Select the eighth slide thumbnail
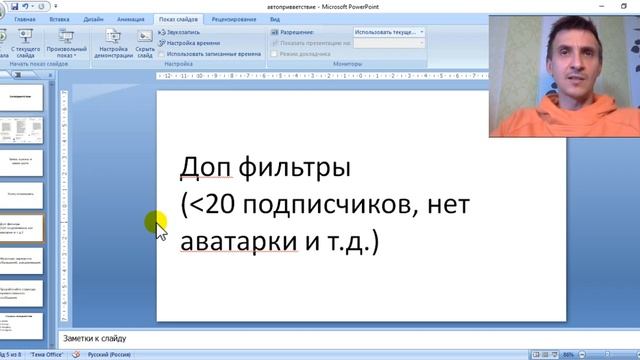 tap(21, 326)
